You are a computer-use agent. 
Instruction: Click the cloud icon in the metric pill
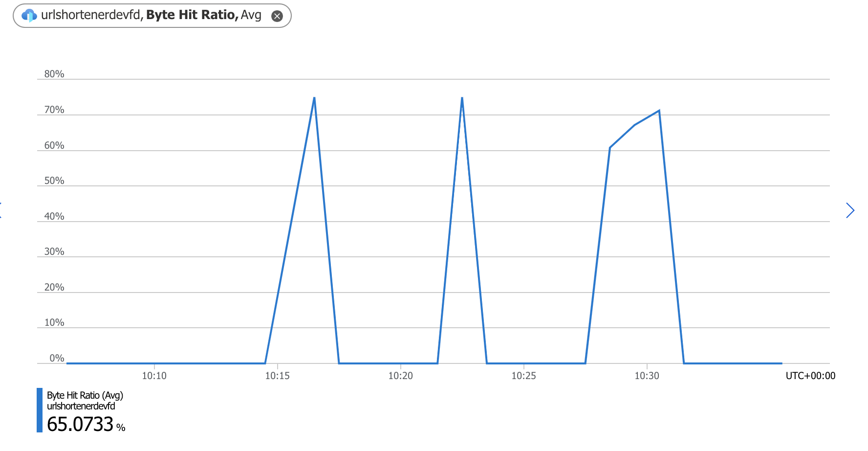28,15
